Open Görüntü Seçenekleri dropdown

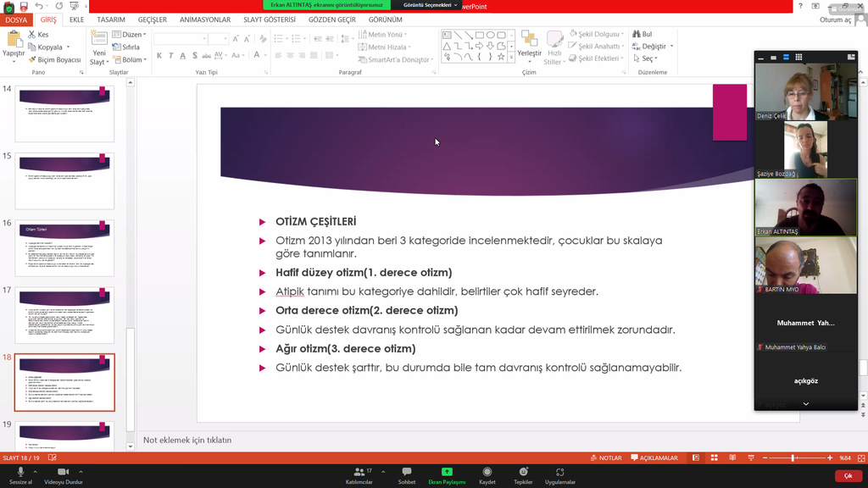click(430, 5)
